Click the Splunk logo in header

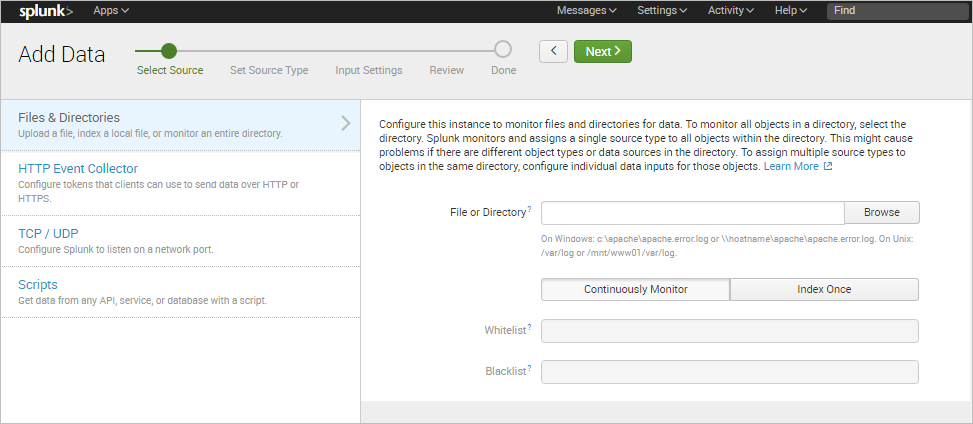[45, 11]
